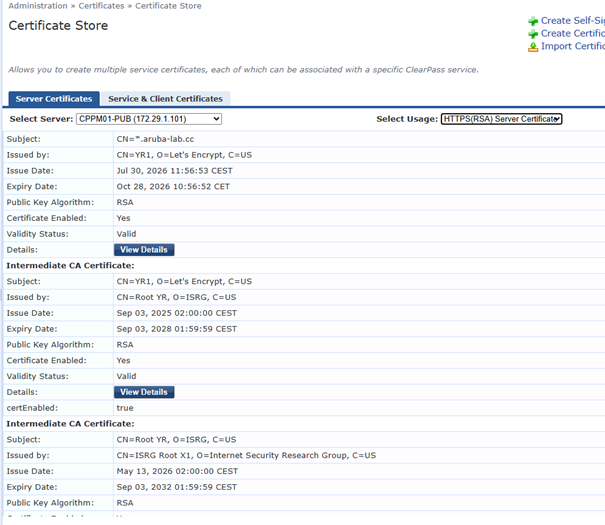Open the Select Usage dropdown

tap(501, 119)
